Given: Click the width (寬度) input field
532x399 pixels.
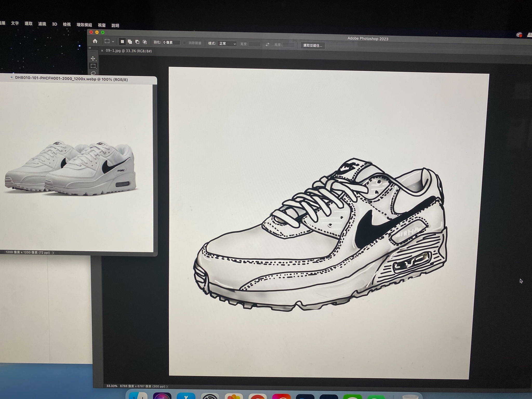Looking at the screenshot, I should [x=255, y=44].
